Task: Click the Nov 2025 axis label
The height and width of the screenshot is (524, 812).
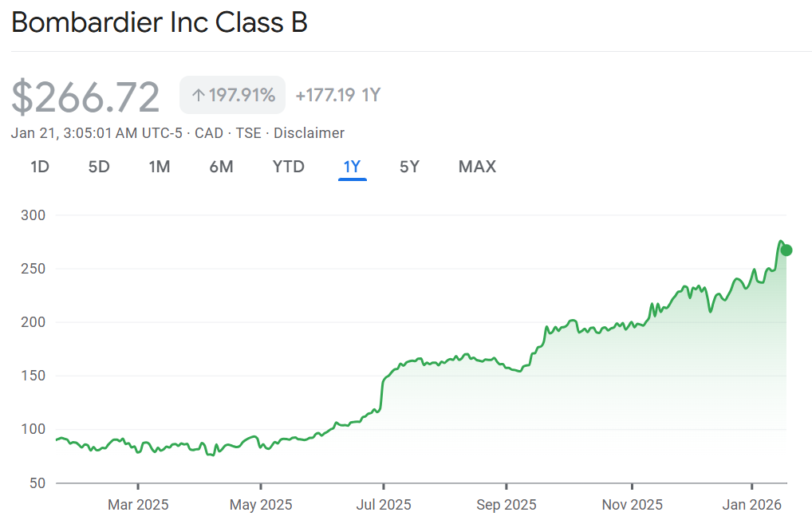Action: pos(632,505)
